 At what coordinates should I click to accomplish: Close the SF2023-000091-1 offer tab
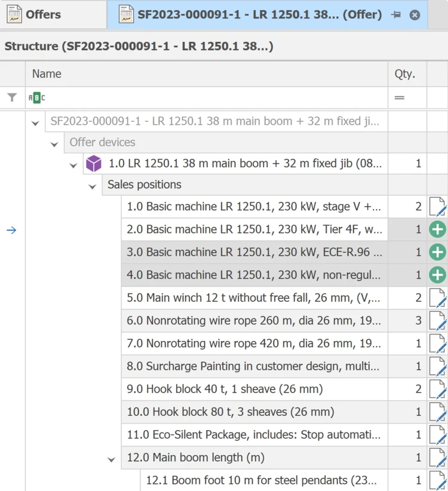tap(415, 15)
